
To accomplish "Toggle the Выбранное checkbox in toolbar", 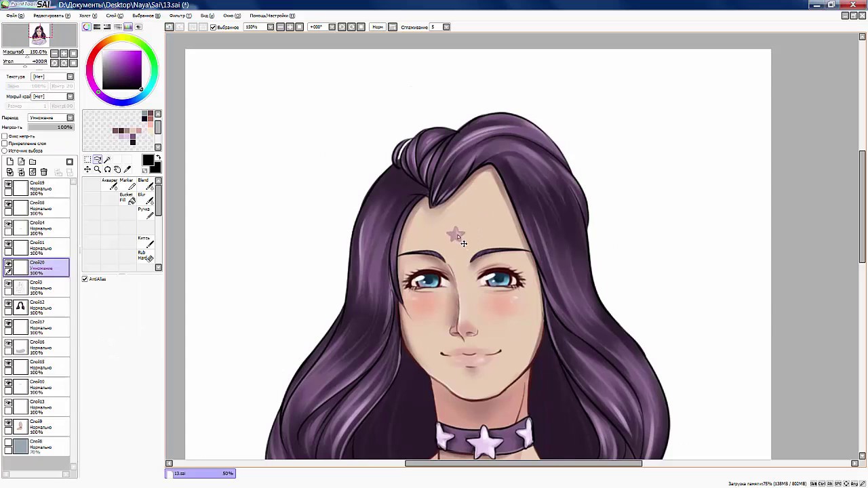I will click(213, 27).
